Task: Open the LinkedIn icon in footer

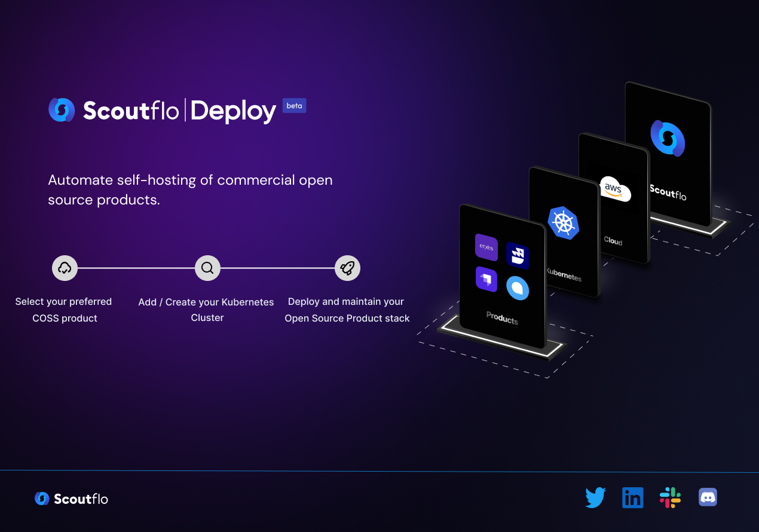Action: click(x=633, y=497)
